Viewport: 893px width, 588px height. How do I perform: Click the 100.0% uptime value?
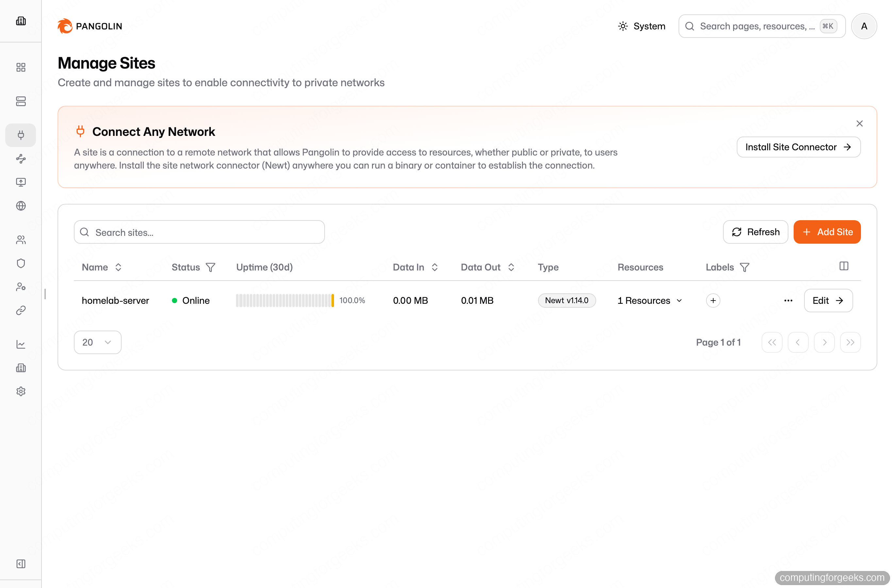coord(352,301)
